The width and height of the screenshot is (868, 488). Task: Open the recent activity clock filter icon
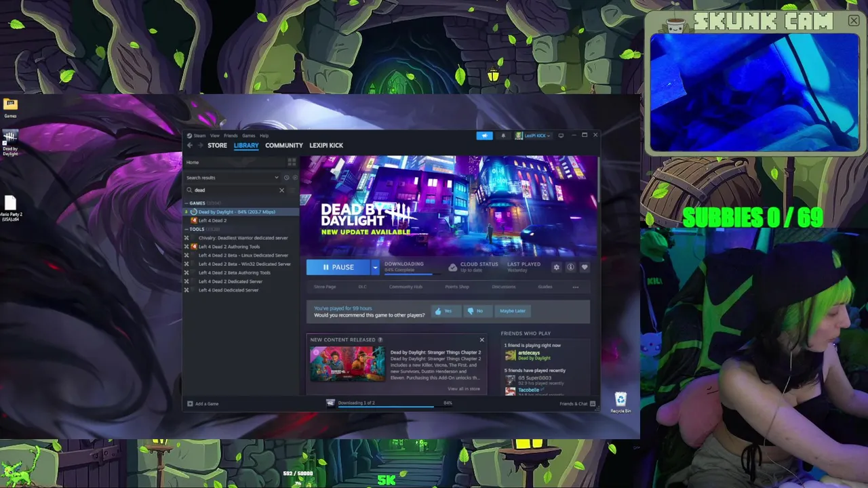(286, 178)
